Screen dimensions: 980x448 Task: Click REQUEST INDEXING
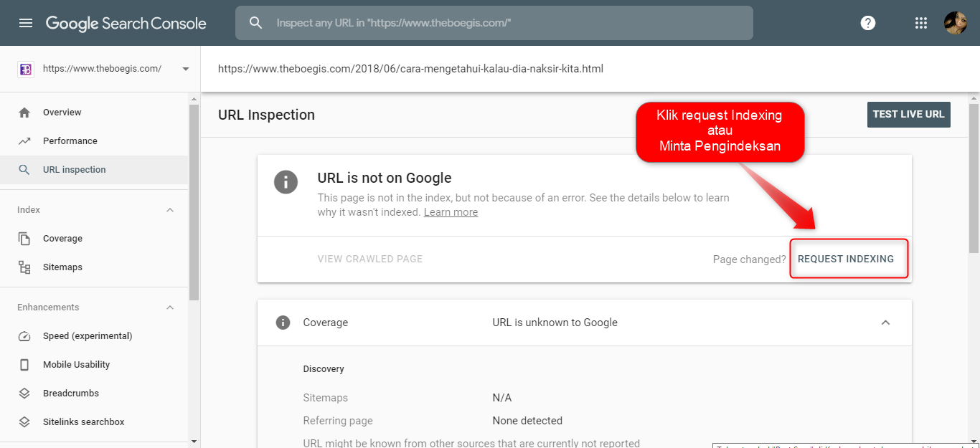tap(848, 259)
